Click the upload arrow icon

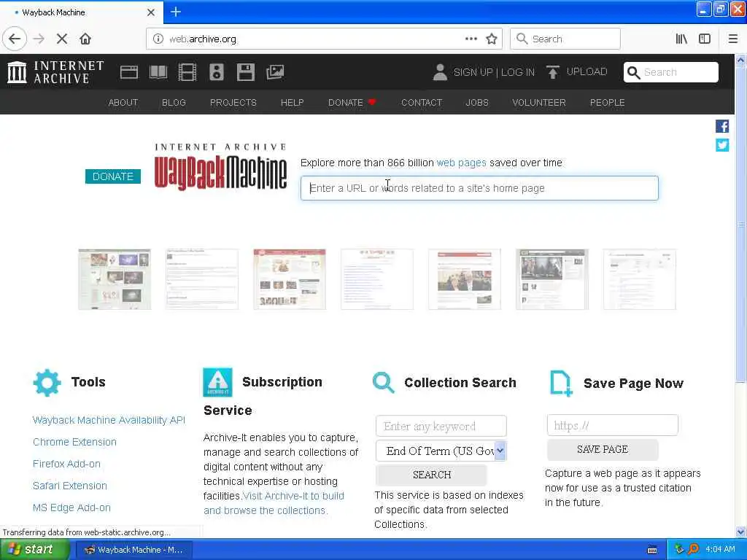point(553,72)
